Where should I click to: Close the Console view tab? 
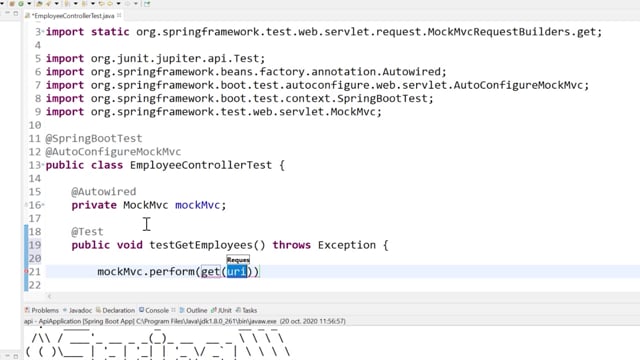pyautogui.click(x=173, y=310)
